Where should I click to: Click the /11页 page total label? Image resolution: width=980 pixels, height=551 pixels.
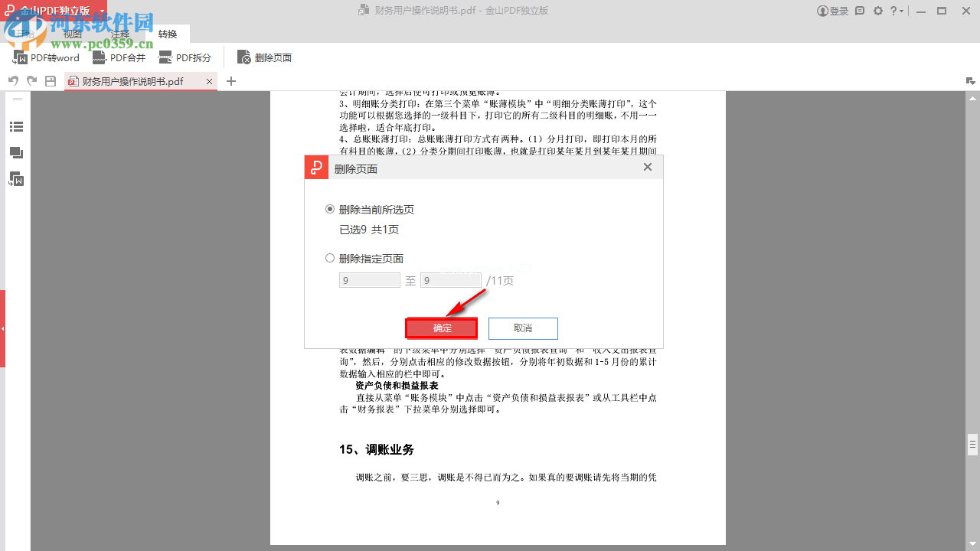pyautogui.click(x=500, y=281)
